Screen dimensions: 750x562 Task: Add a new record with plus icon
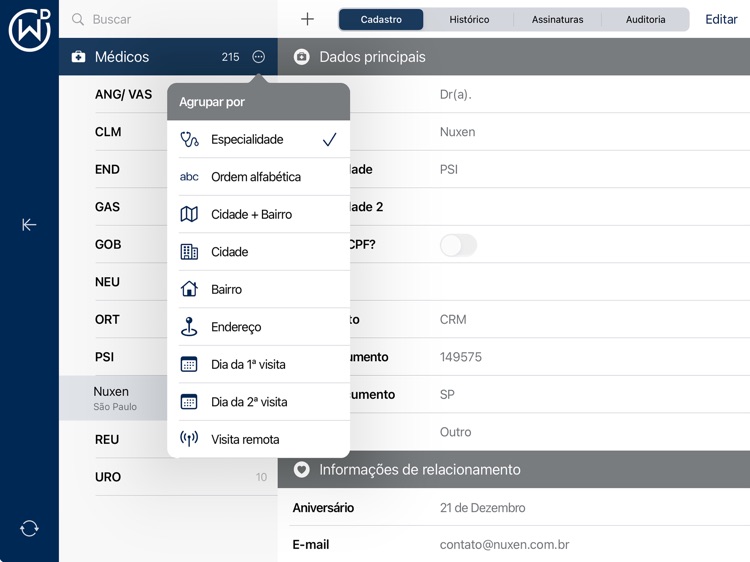tap(307, 19)
